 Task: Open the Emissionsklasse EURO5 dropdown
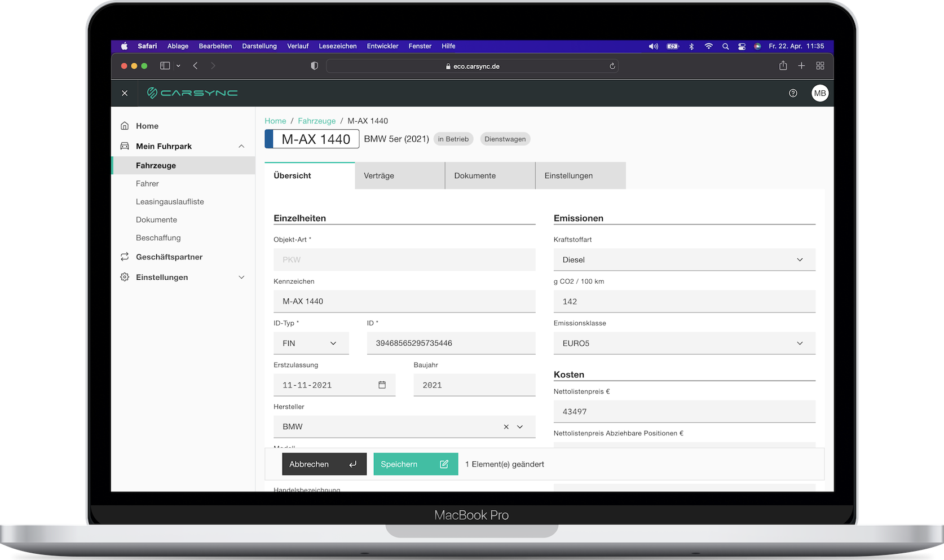coord(685,343)
